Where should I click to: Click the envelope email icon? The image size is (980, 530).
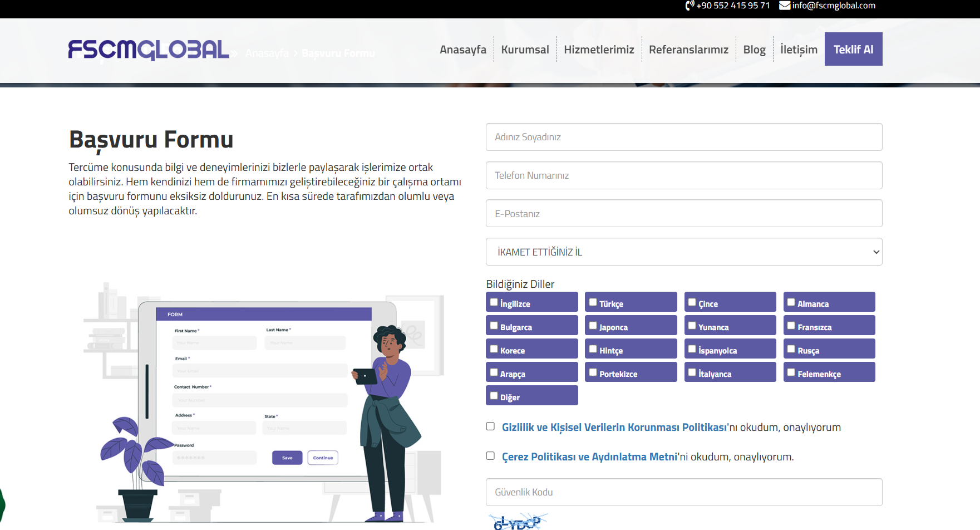(x=784, y=6)
